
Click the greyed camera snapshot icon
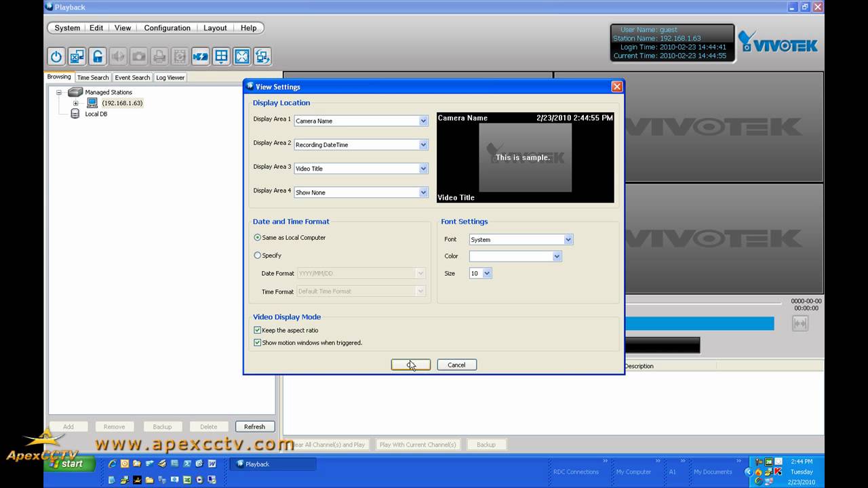coord(138,57)
